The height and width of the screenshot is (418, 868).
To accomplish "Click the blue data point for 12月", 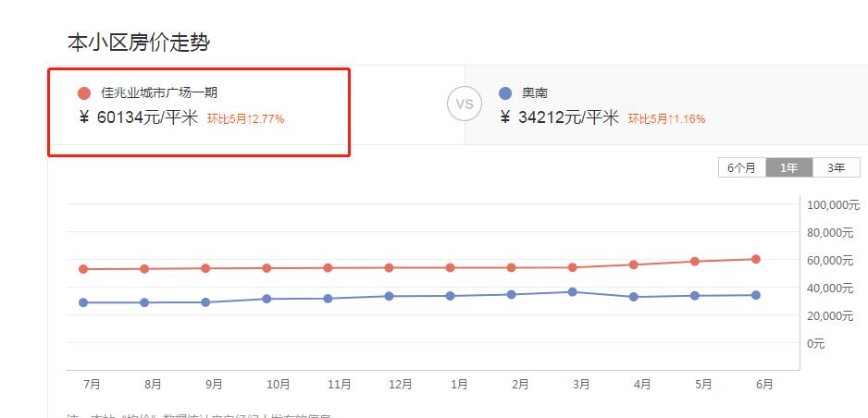I will click(x=389, y=296).
